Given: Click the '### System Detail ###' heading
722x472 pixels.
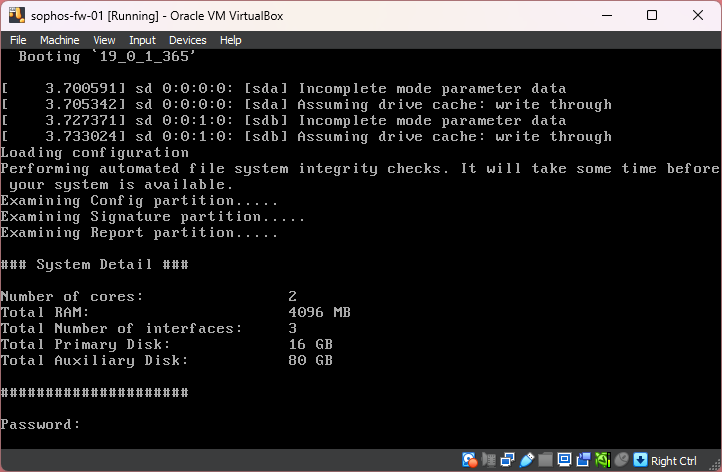Looking at the screenshot, I should pos(94,264).
